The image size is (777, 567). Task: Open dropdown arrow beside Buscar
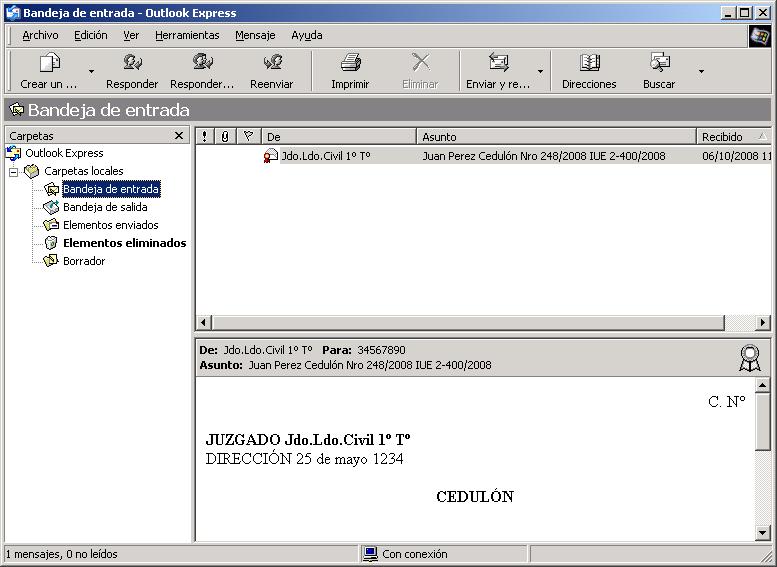pyautogui.click(x=701, y=71)
